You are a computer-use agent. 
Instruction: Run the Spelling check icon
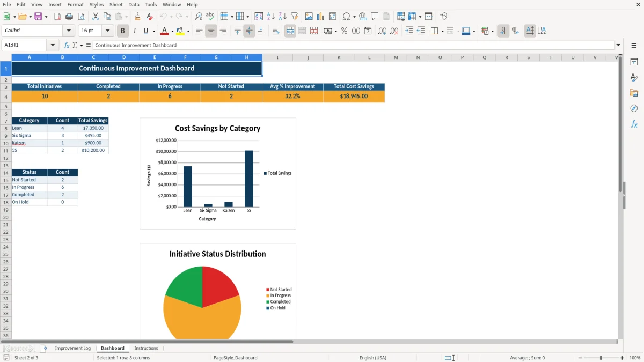[210, 17]
